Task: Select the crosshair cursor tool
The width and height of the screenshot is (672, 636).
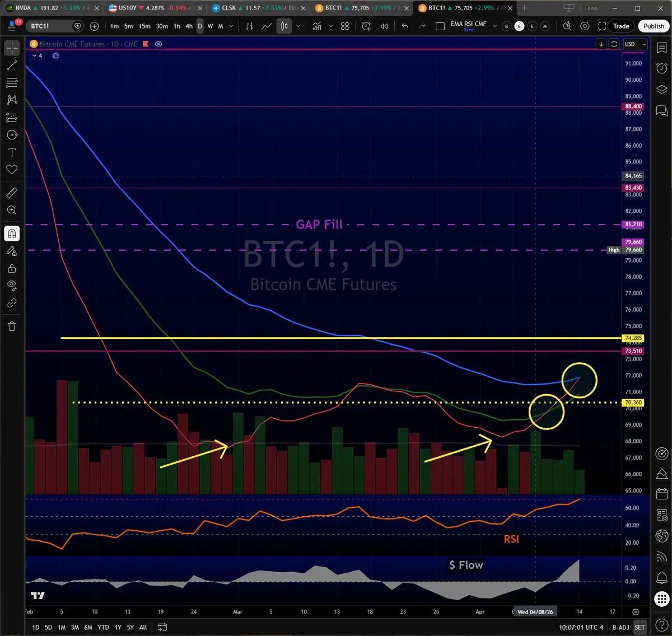Action: click(x=12, y=48)
